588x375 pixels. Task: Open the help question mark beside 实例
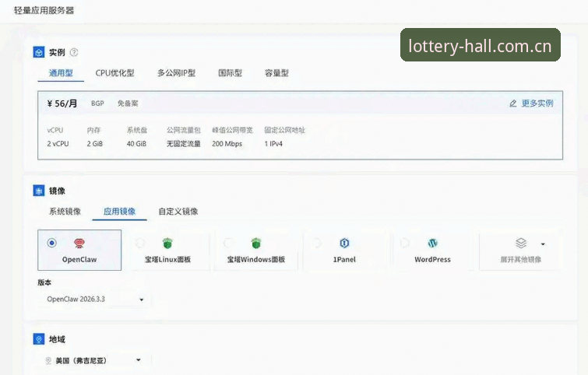coord(74,52)
